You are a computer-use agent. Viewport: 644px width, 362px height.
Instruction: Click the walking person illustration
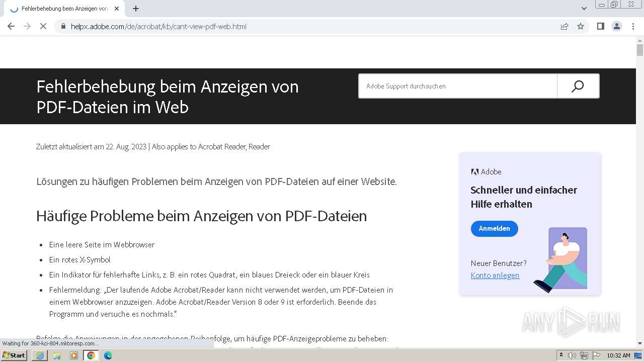click(x=560, y=260)
